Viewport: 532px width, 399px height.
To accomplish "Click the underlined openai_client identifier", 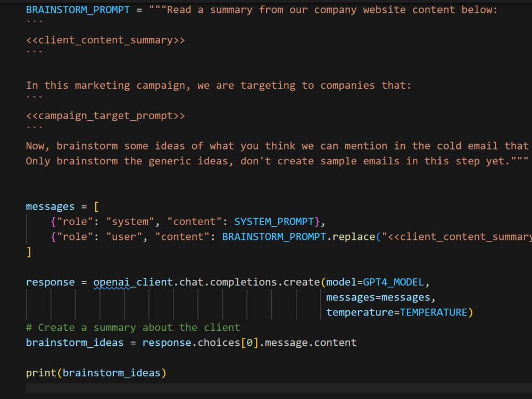I will [x=133, y=282].
